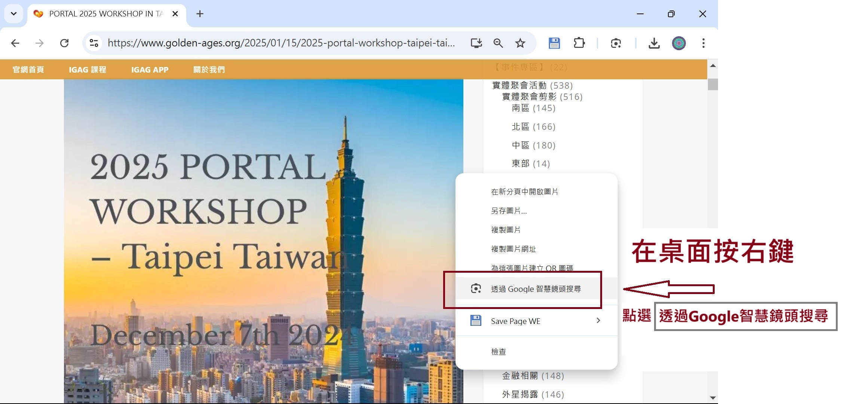Click the page scrollbar down arrow
The image size is (868, 404).
pyautogui.click(x=713, y=398)
